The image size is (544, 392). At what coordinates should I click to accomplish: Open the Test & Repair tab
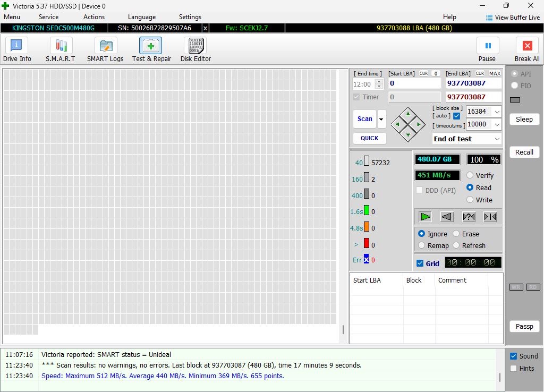click(x=151, y=48)
